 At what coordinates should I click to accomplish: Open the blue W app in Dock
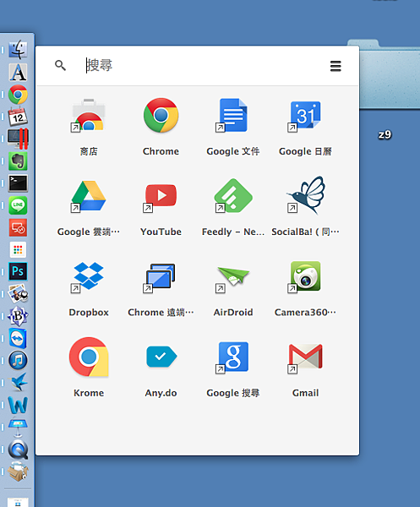18,405
